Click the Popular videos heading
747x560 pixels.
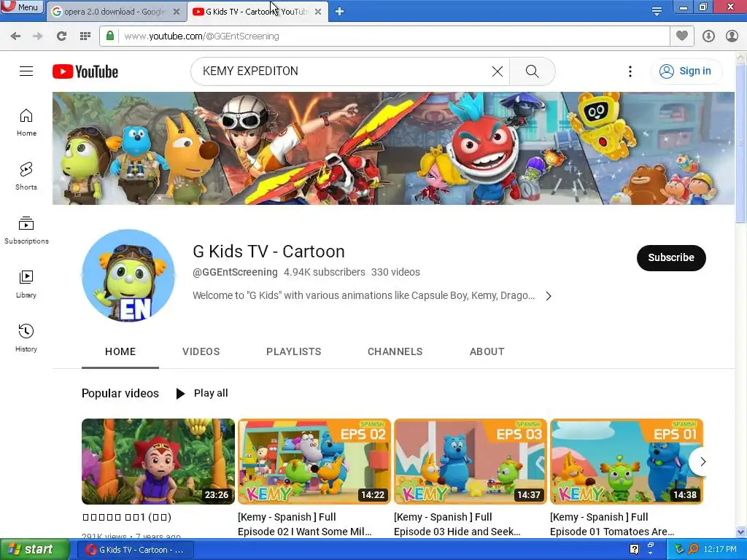pos(120,393)
